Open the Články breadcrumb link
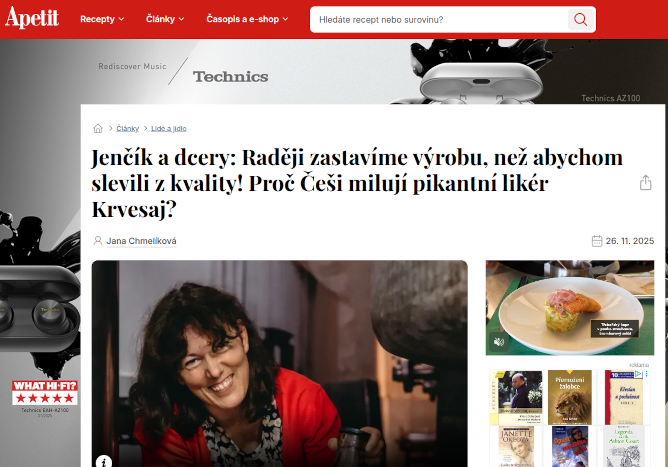Screen dimensions: 668x467 click(127, 128)
